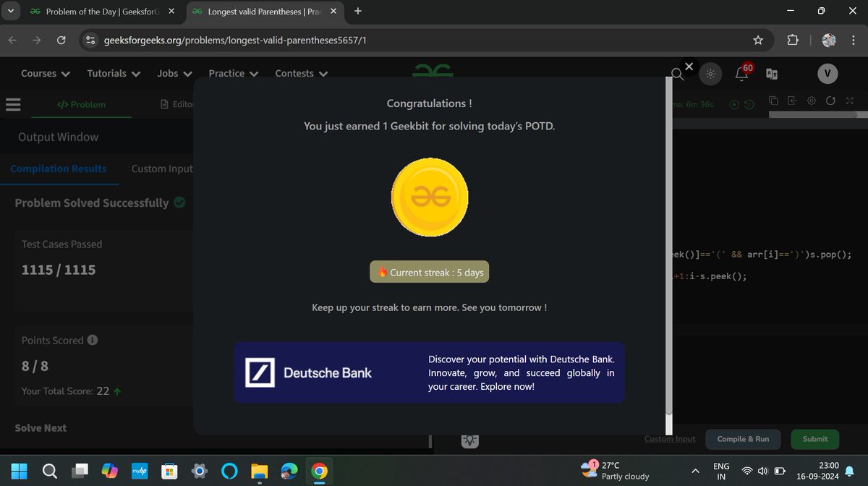Select the Custom Input tab in Output Window

click(x=162, y=169)
